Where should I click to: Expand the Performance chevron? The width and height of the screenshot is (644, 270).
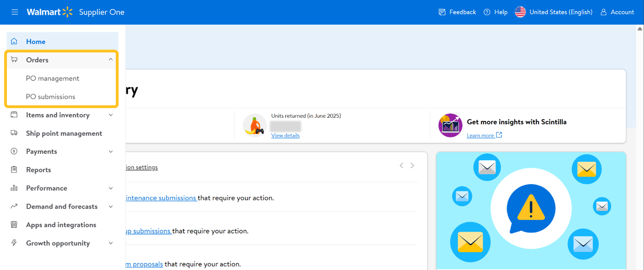(111, 188)
